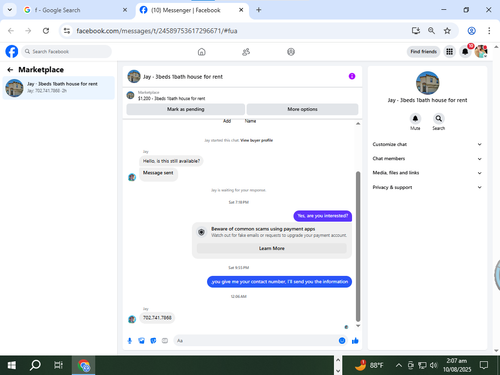
Task: Open Windows taskbar search
Action: click(x=35, y=365)
